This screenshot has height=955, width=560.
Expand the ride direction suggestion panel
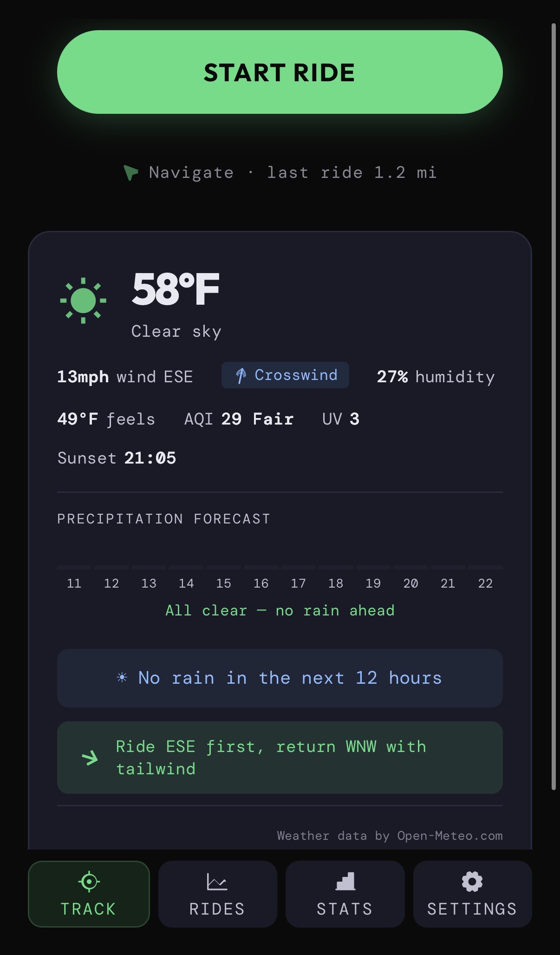[x=280, y=758]
